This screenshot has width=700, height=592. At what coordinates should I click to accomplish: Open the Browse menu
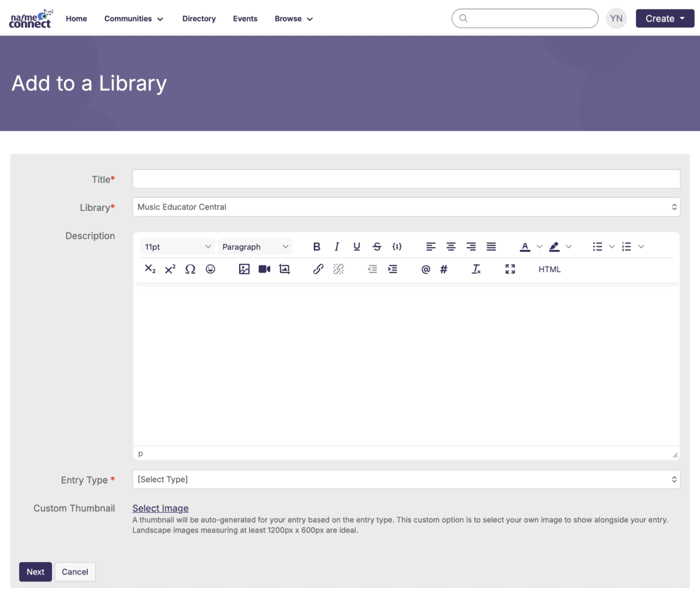coord(294,19)
